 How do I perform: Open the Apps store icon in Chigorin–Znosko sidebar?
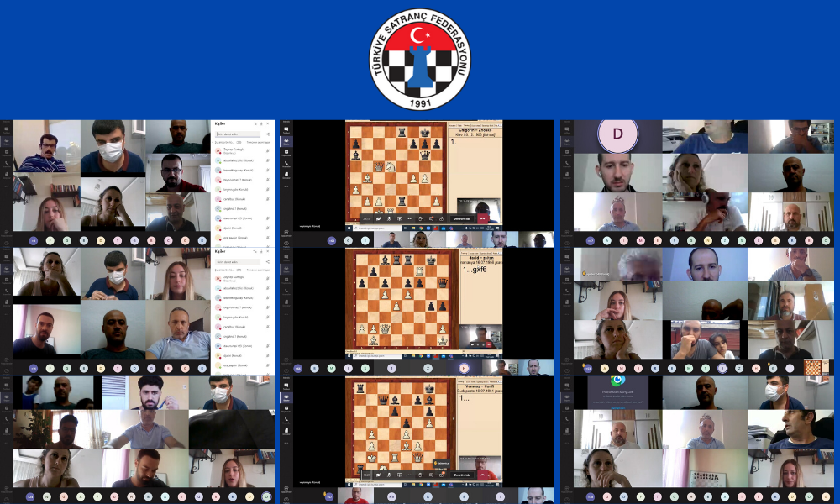tap(286, 232)
